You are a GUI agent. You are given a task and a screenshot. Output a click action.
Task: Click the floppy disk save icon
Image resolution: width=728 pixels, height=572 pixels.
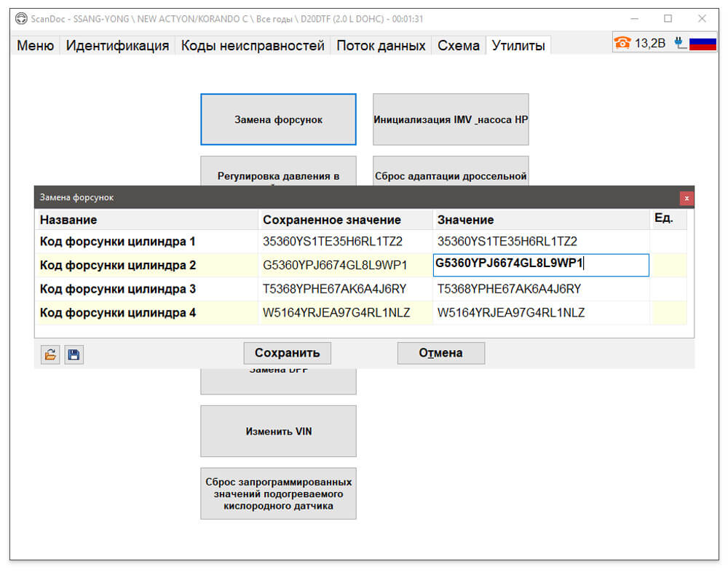(74, 354)
